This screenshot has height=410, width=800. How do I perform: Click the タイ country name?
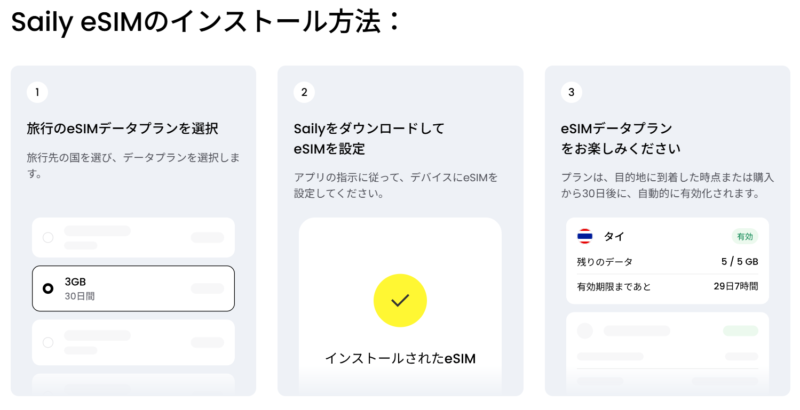pos(615,237)
